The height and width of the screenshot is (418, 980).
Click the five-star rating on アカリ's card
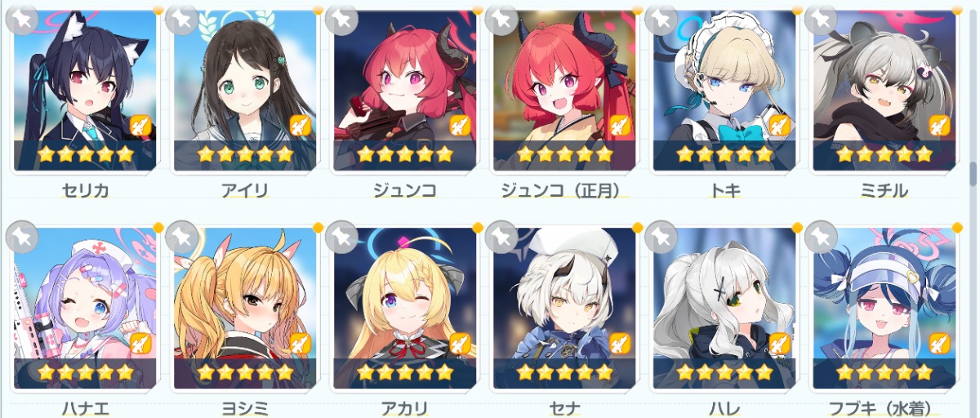(404, 372)
